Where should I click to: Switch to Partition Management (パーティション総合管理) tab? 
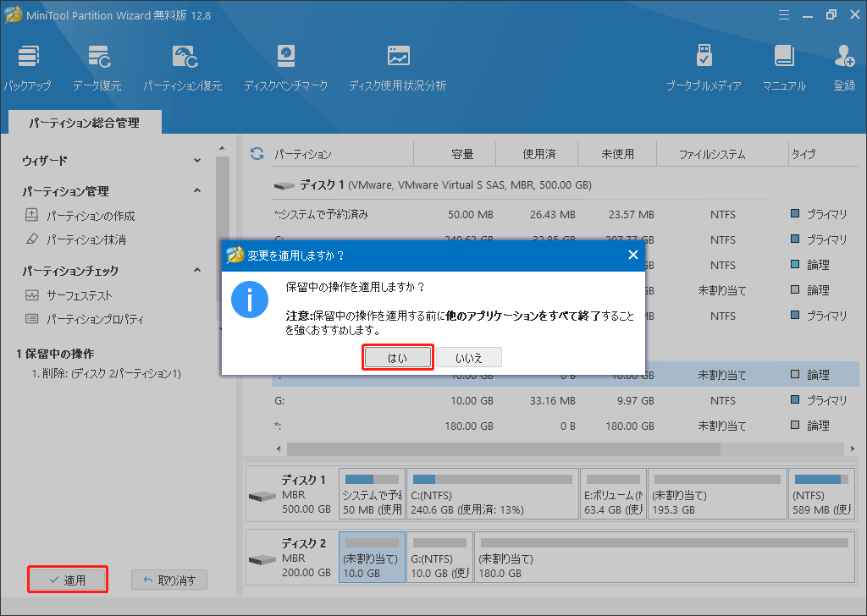click(85, 122)
